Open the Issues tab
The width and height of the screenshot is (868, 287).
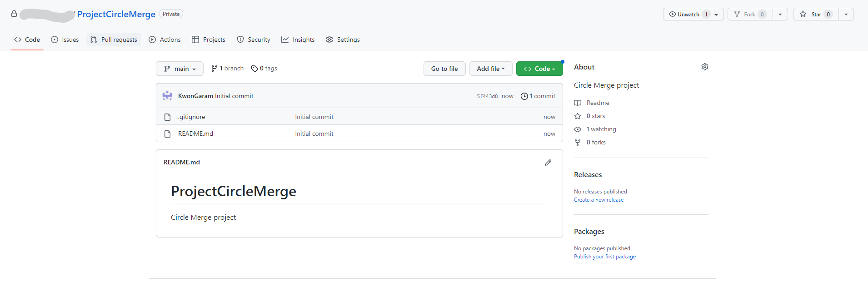coord(65,40)
